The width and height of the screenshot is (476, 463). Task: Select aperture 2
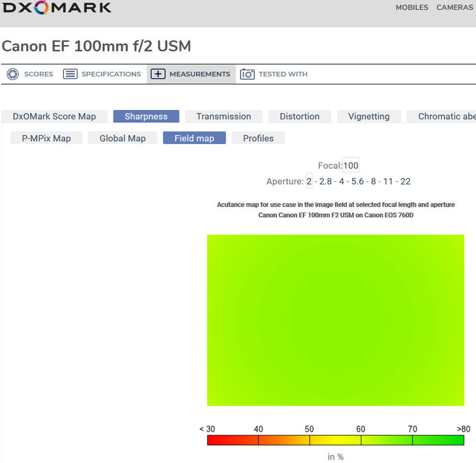pyautogui.click(x=309, y=181)
